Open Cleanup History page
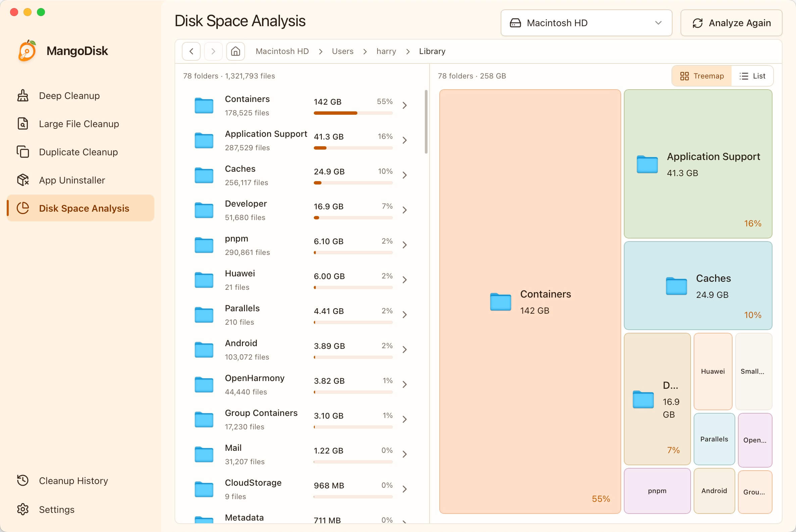Screen dimensions: 796x532 click(81, 481)
